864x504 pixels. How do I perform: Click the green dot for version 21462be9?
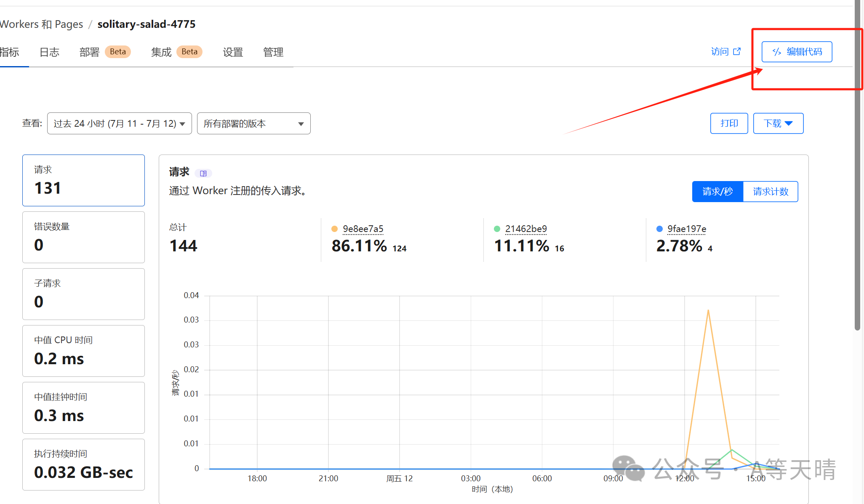[x=497, y=229]
